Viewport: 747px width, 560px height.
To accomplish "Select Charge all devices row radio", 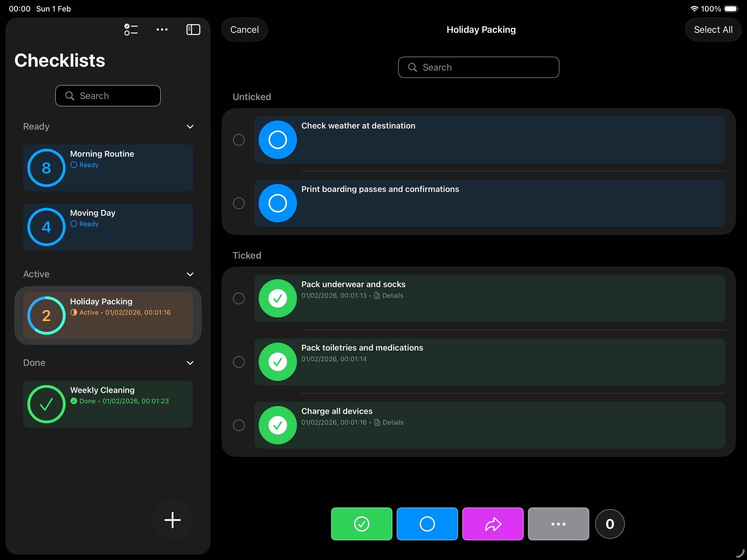I will coord(239,425).
